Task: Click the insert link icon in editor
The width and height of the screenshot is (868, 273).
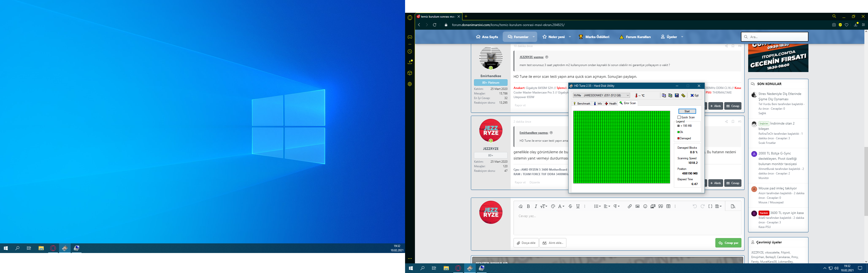Action: click(x=630, y=206)
